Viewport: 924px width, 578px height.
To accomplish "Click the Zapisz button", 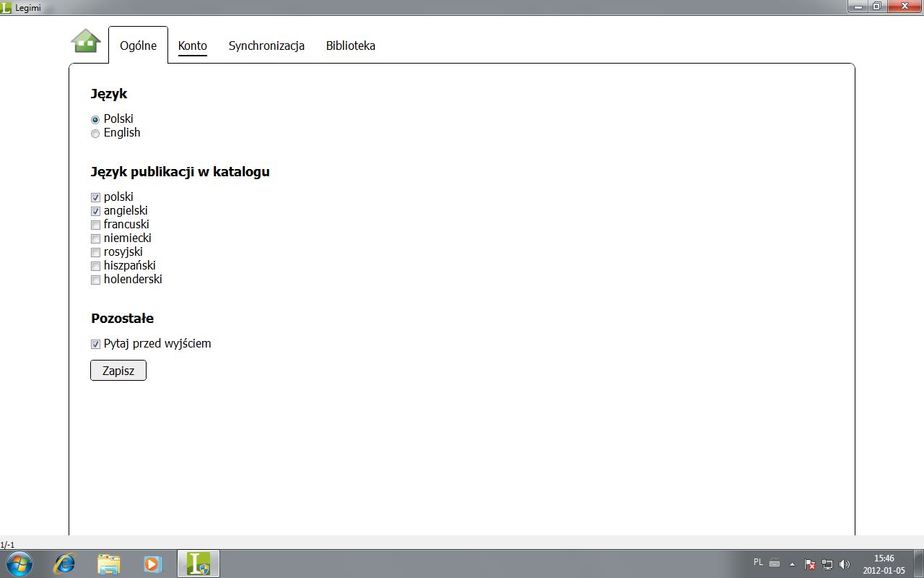I will coord(118,371).
